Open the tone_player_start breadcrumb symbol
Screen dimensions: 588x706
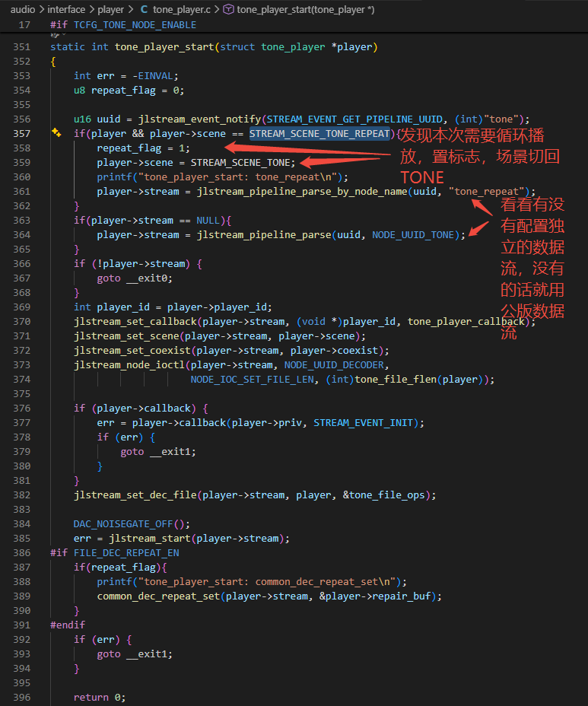[x=306, y=9]
